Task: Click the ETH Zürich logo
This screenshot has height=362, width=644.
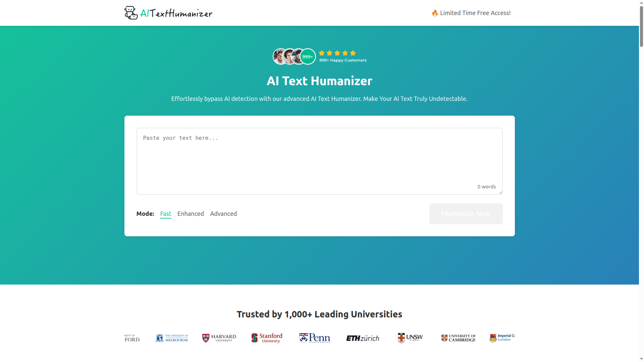Action: tap(363, 338)
